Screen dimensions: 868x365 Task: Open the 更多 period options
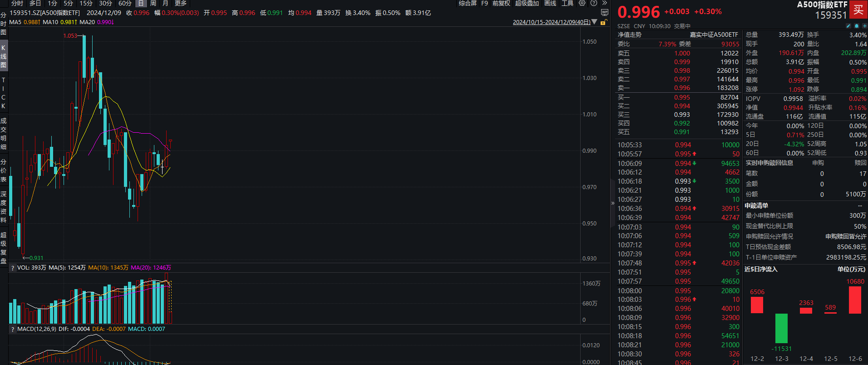pyautogui.click(x=181, y=3)
